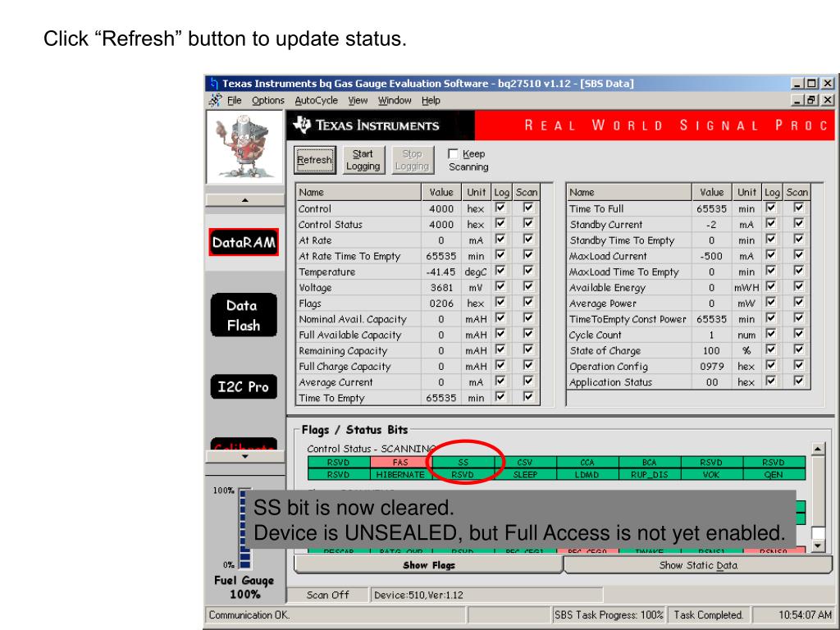Click the Start Logging button

click(x=363, y=160)
